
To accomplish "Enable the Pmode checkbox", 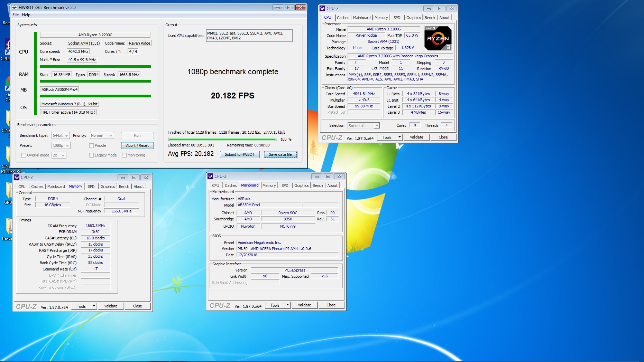I will click(x=91, y=145).
